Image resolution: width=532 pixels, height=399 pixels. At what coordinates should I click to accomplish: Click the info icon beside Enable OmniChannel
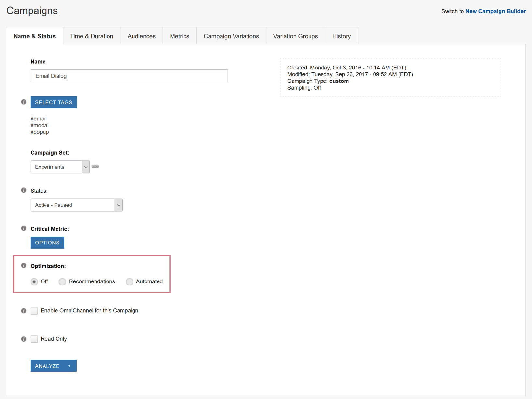(24, 311)
